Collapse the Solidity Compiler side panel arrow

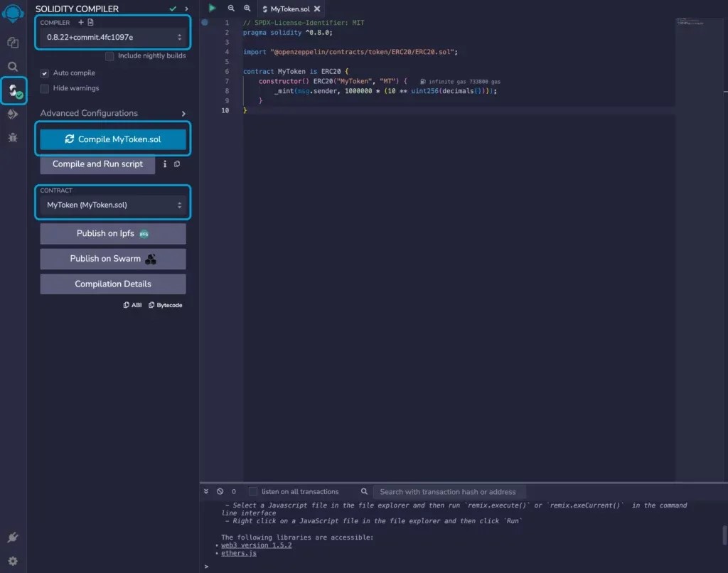point(187,9)
